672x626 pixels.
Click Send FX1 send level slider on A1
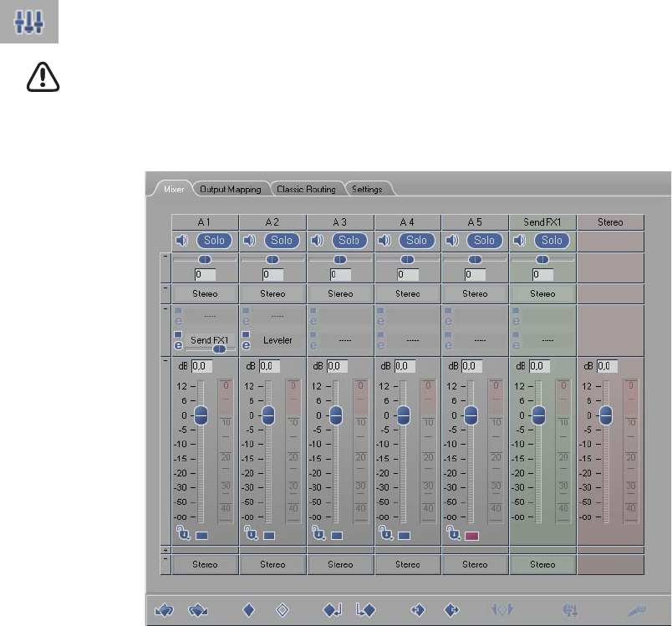coord(219,349)
